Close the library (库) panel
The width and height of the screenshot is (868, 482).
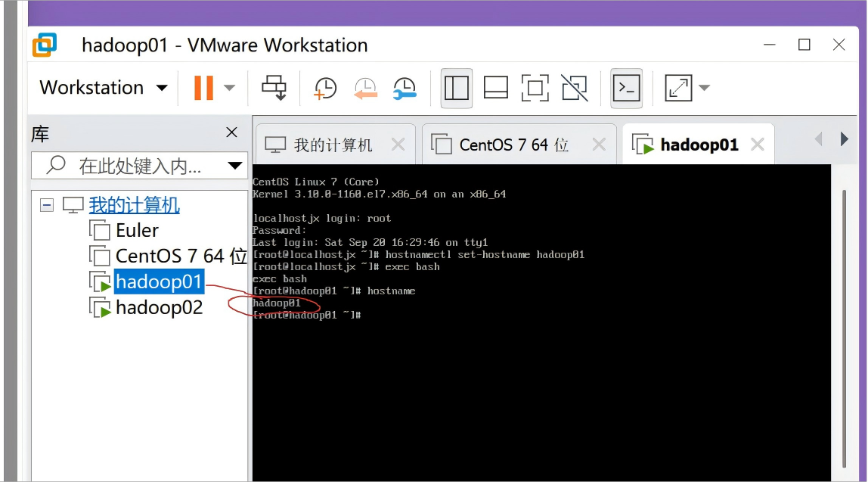tap(231, 132)
